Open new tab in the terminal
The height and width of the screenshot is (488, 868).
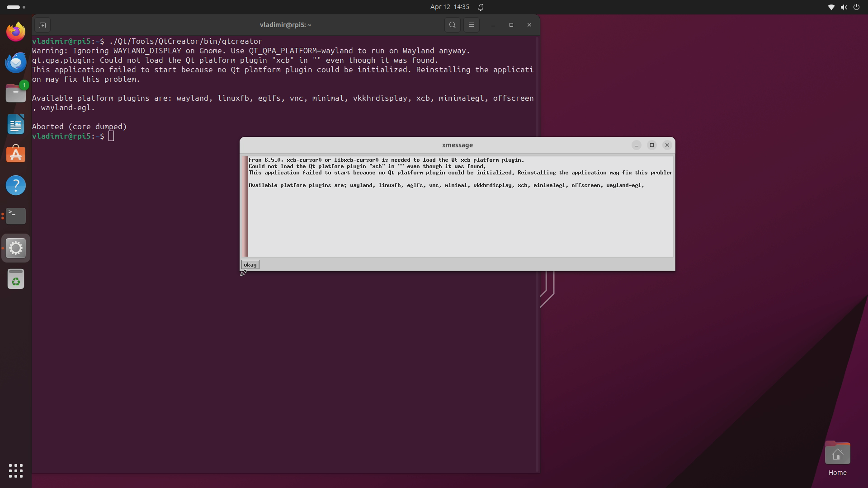point(42,25)
